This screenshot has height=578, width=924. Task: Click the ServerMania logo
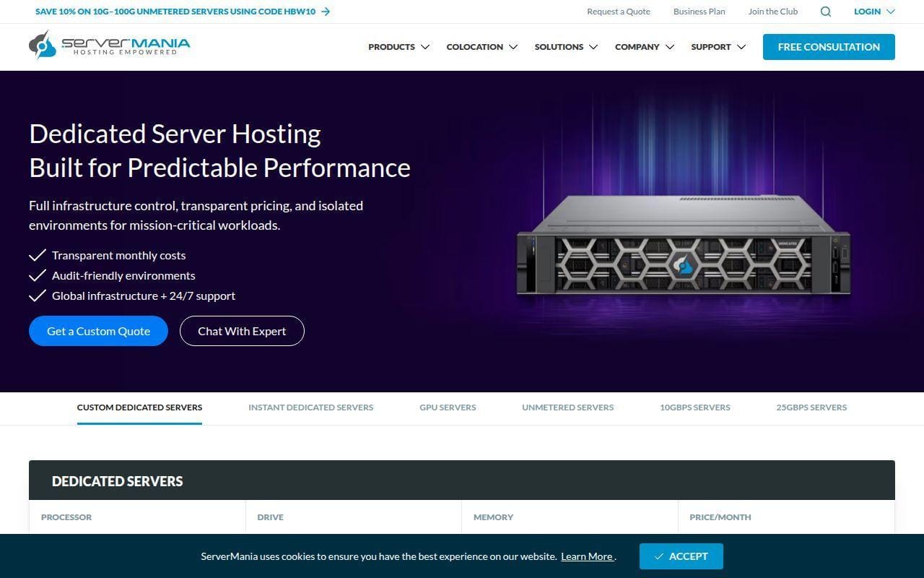(x=110, y=45)
